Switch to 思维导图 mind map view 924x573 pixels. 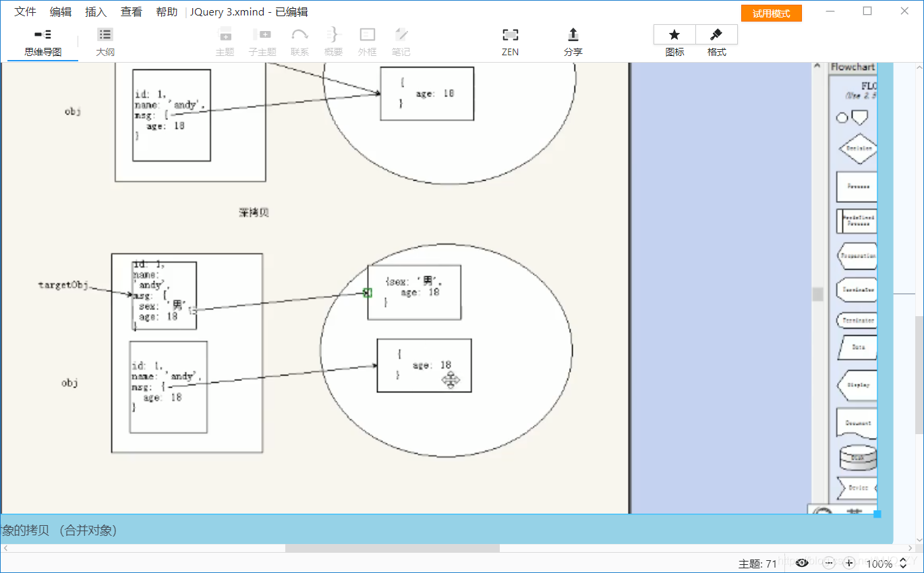pyautogui.click(x=43, y=42)
